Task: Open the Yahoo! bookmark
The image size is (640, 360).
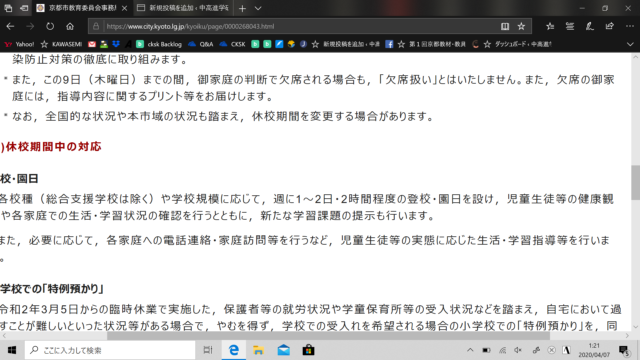Action: click(x=20, y=44)
